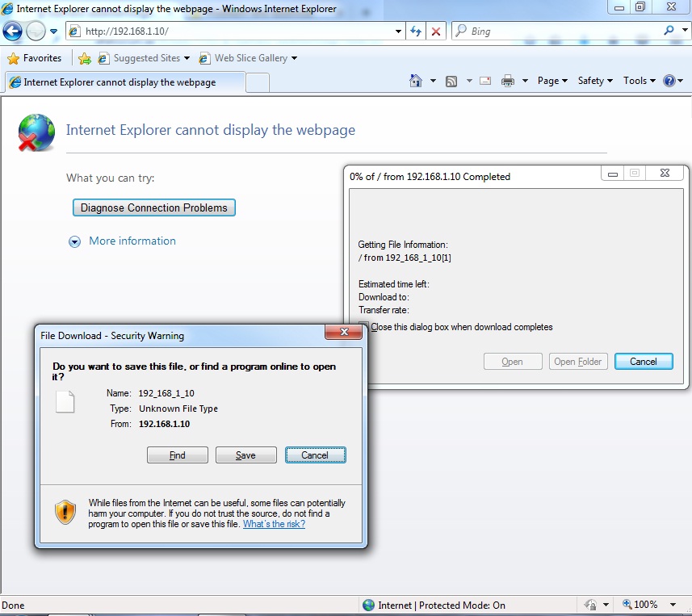The width and height of the screenshot is (692, 616).
Task: Click the Read Mail envelope icon
Action: 485,81
